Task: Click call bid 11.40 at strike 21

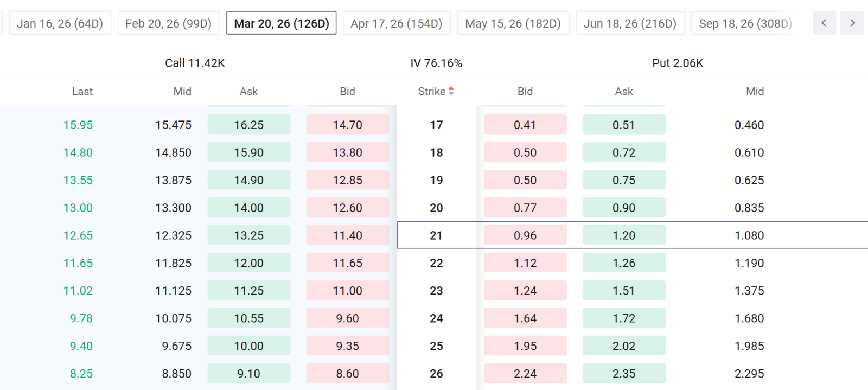Action: (348, 235)
